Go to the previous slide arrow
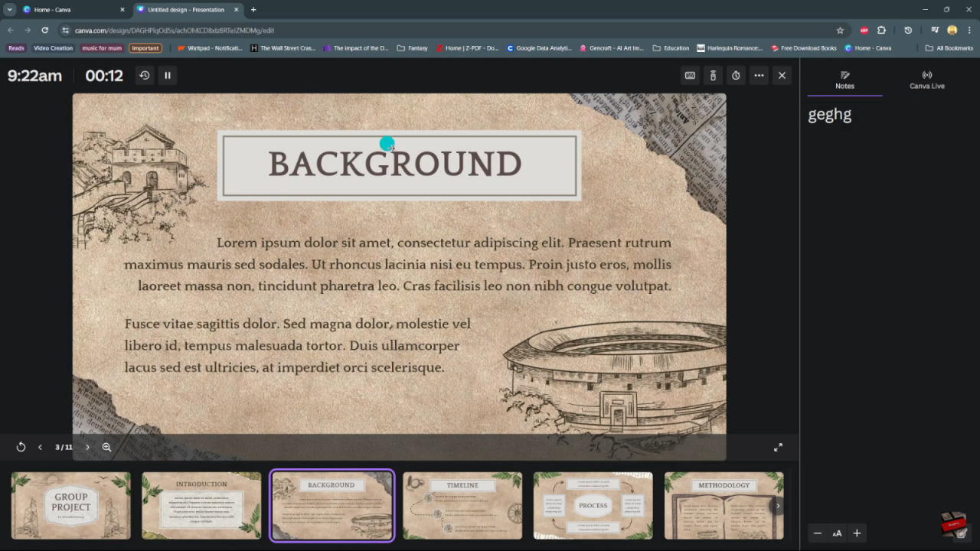 40,447
